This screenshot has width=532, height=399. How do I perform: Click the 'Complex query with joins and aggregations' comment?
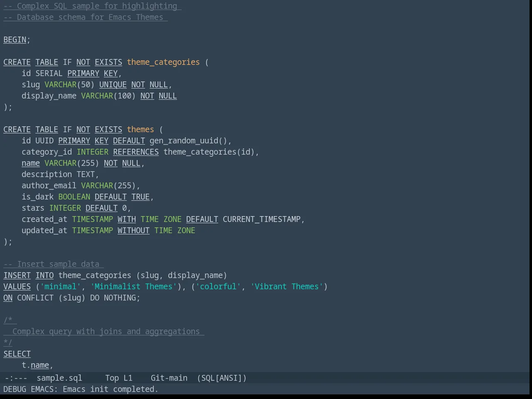[x=106, y=332]
